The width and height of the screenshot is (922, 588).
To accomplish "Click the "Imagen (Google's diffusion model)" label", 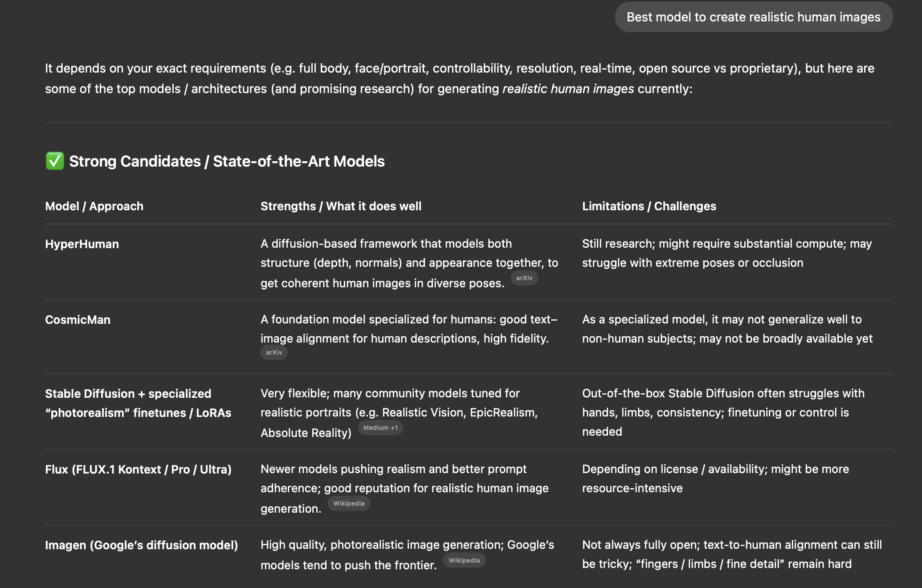I will click(x=141, y=545).
